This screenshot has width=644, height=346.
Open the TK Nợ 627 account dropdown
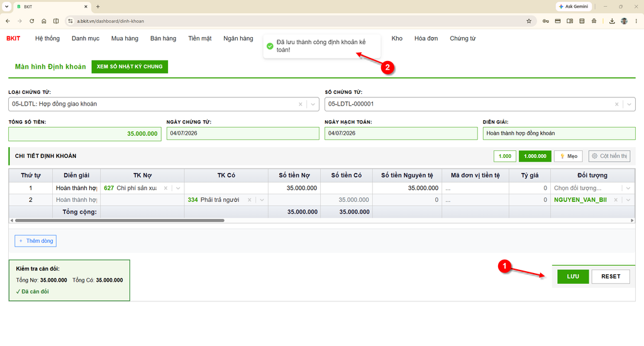pyautogui.click(x=178, y=188)
